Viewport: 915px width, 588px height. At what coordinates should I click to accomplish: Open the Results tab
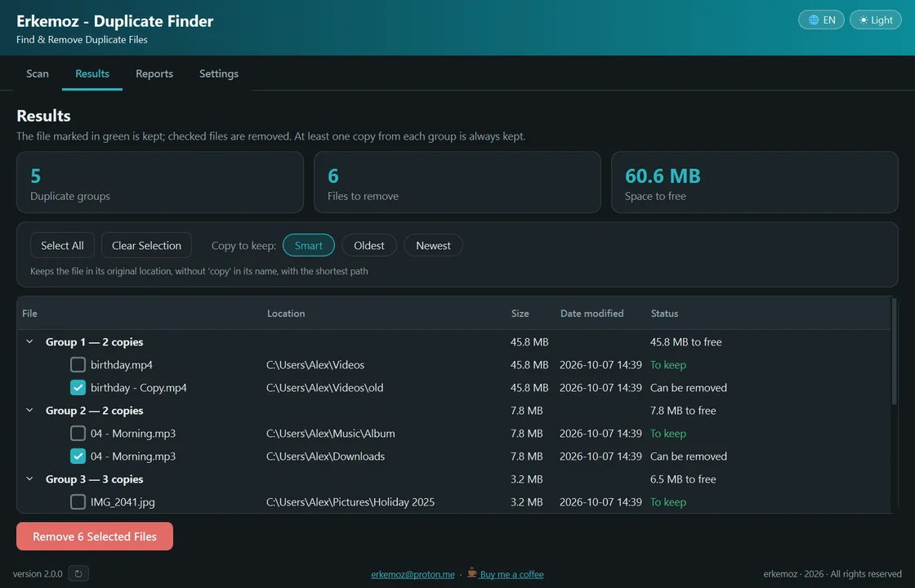pyautogui.click(x=92, y=73)
